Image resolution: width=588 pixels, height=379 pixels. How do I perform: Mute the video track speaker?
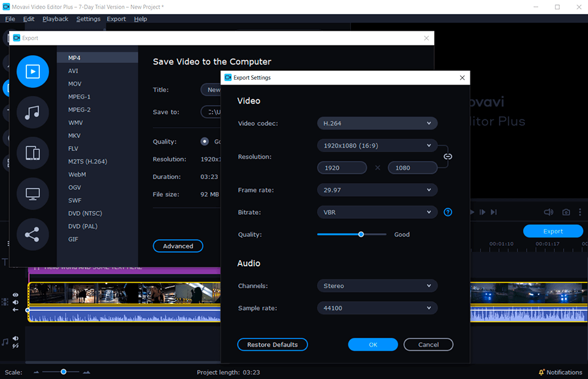point(15,302)
